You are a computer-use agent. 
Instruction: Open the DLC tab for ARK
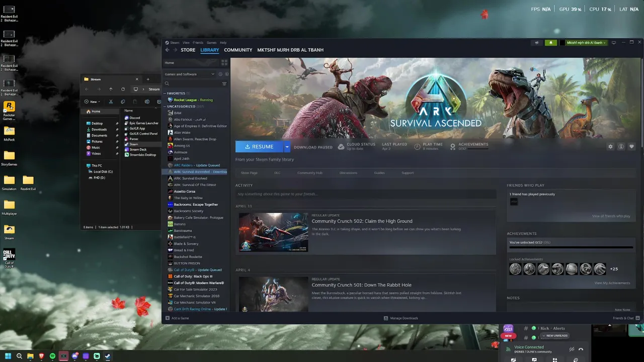point(277,173)
